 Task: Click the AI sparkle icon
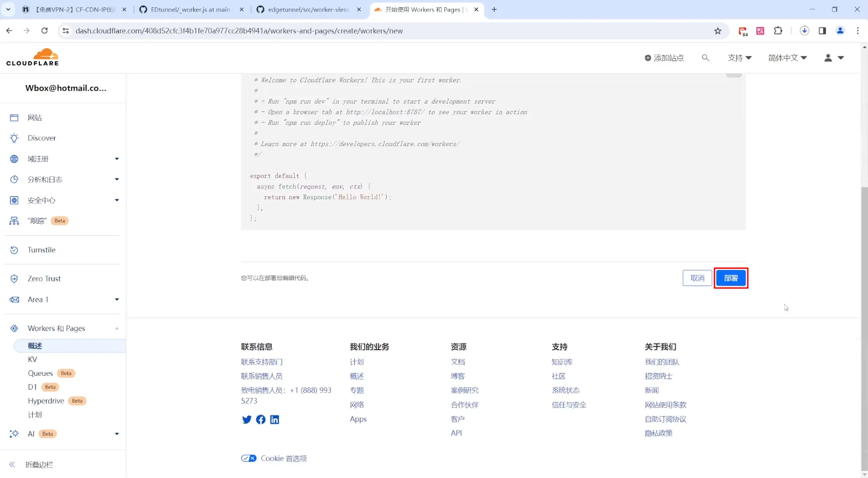tap(14, 434)
